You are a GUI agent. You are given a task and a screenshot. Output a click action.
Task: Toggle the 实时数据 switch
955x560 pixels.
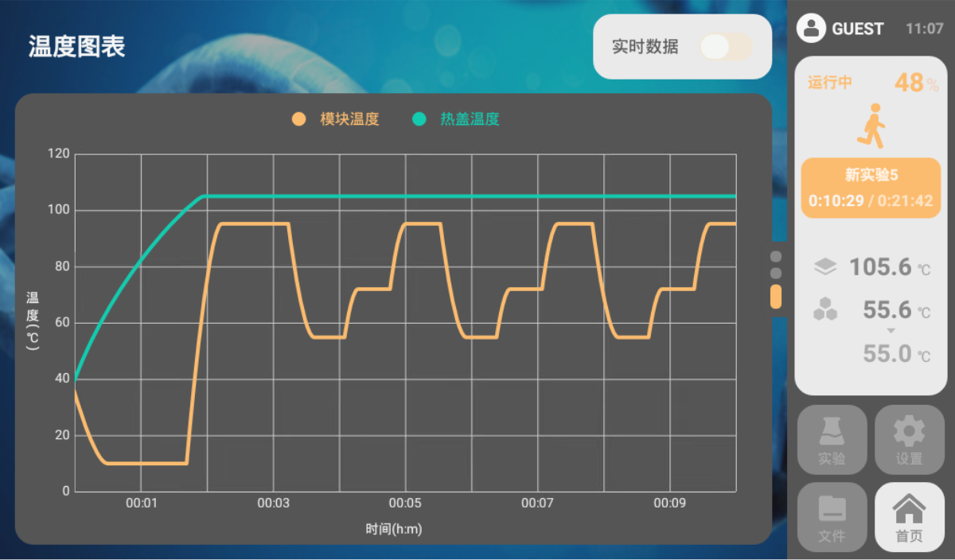click(725, 47)
